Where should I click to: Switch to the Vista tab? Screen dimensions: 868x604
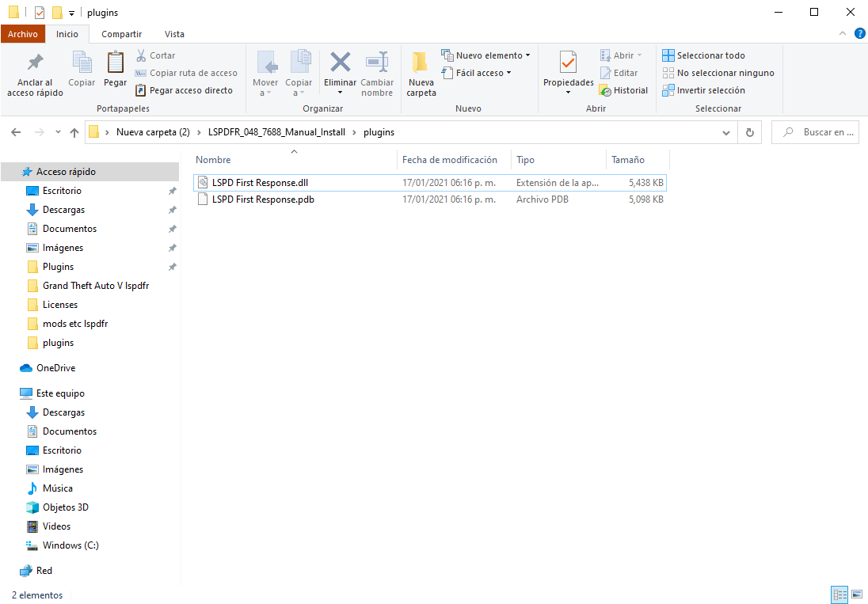pyautogui.click(x=174, y=34)
